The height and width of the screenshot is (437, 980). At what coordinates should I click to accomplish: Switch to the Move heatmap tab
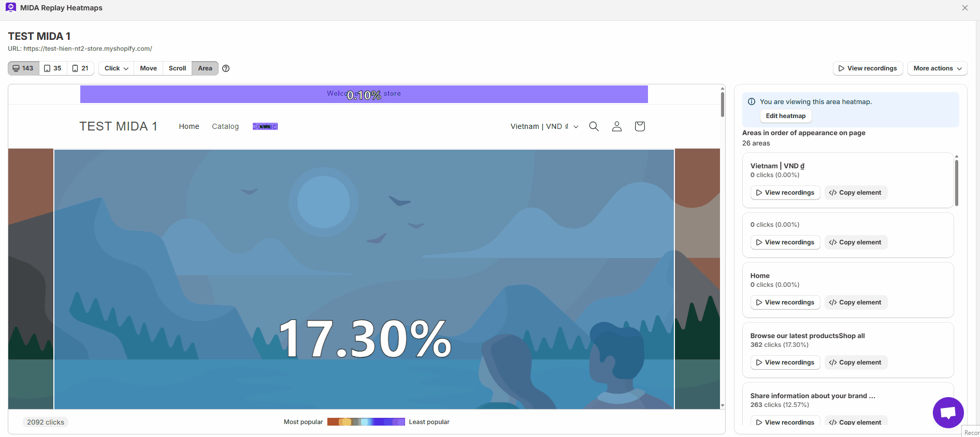click(148, 68)
